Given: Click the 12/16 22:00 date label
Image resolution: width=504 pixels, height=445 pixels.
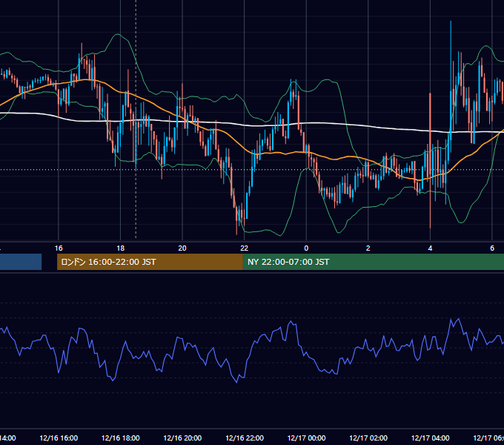Looking at the screenshot, I should (245, 438).
